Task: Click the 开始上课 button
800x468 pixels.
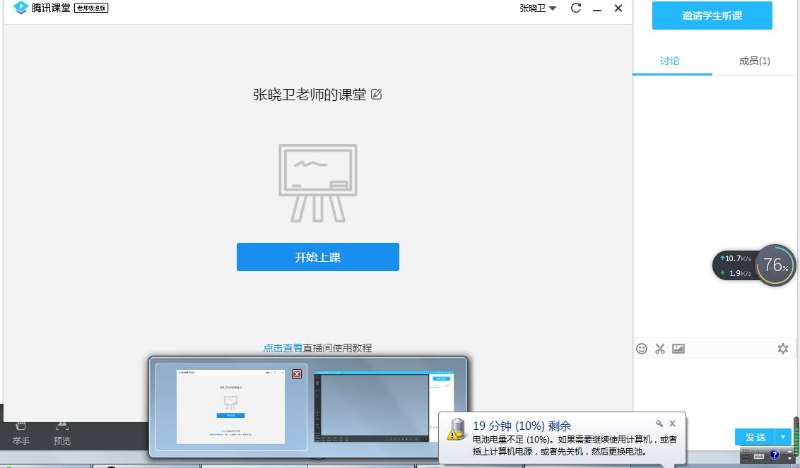Action: pyautogui.click(x=317, y=257)
